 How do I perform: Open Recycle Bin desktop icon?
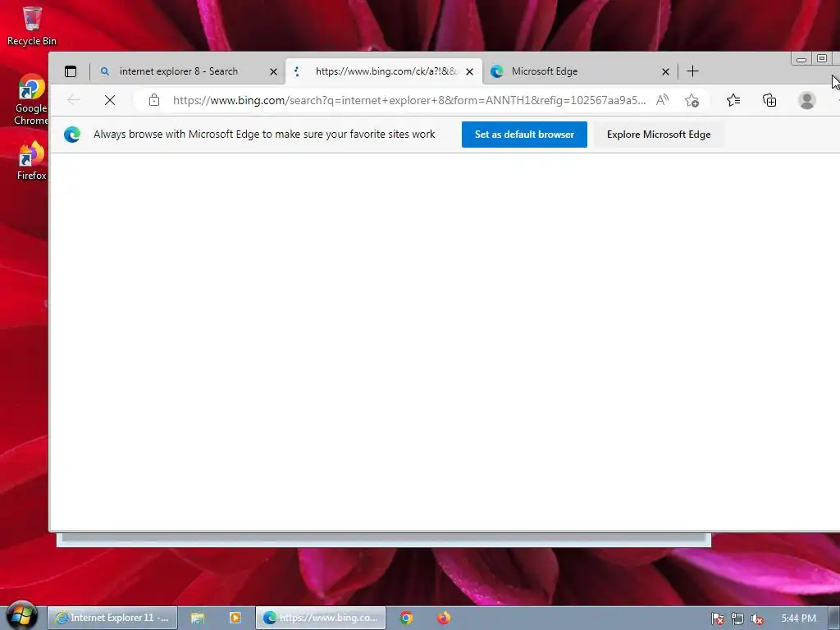click(x=32, y=26)
